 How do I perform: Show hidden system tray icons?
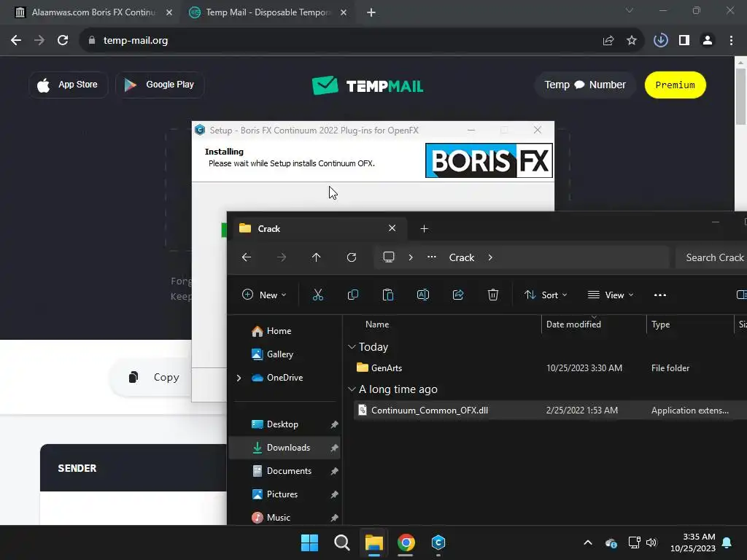pos(588,542)
